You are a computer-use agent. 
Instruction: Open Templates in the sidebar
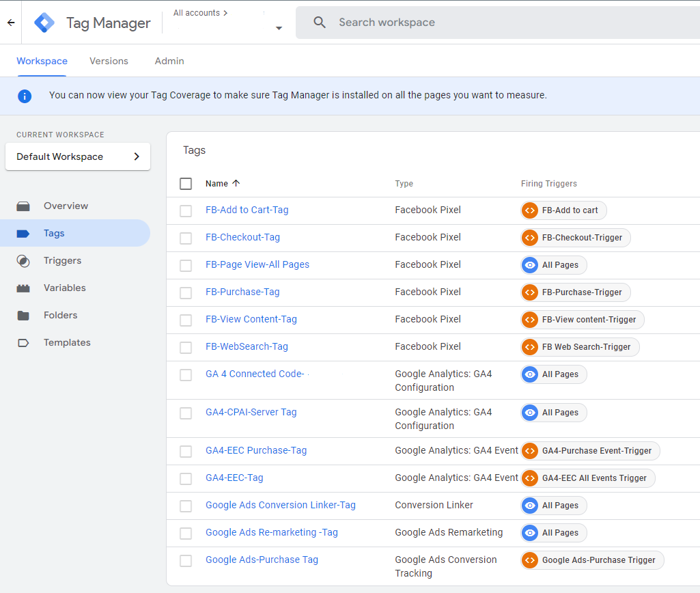(x=75, y=342)
